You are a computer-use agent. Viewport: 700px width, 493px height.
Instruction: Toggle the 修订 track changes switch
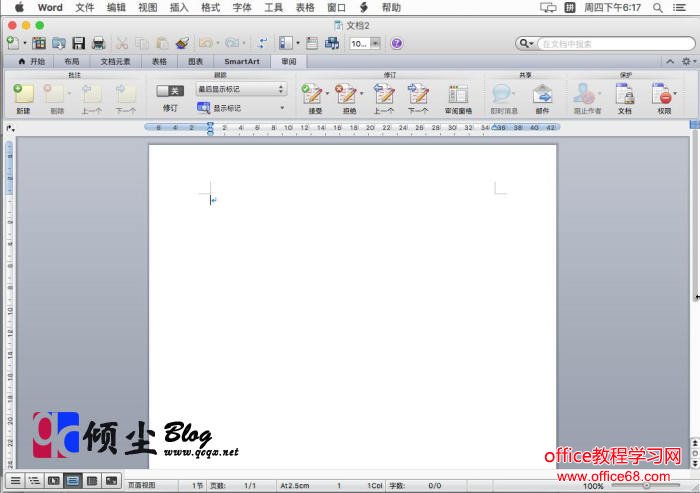(x=170, y=91)
